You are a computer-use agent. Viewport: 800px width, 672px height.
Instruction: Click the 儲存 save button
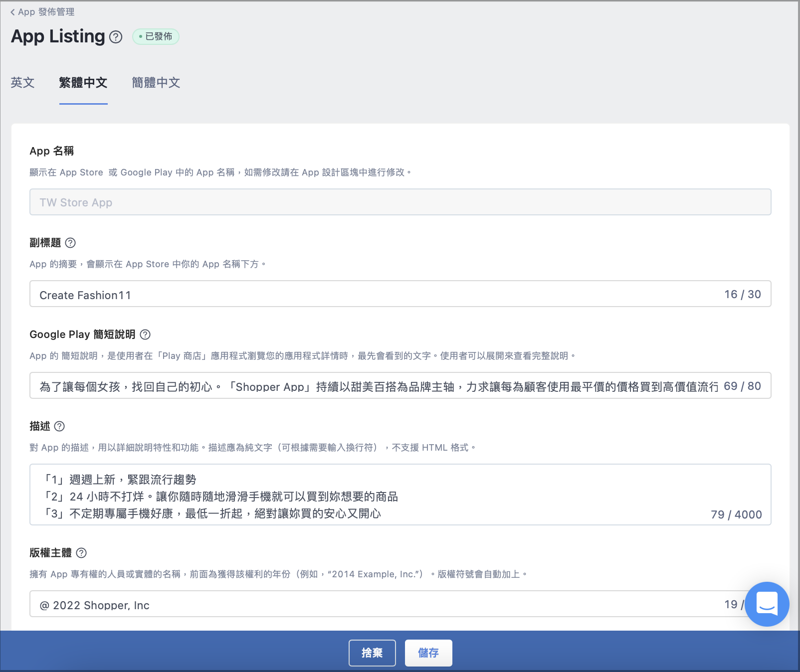(428, 653)
